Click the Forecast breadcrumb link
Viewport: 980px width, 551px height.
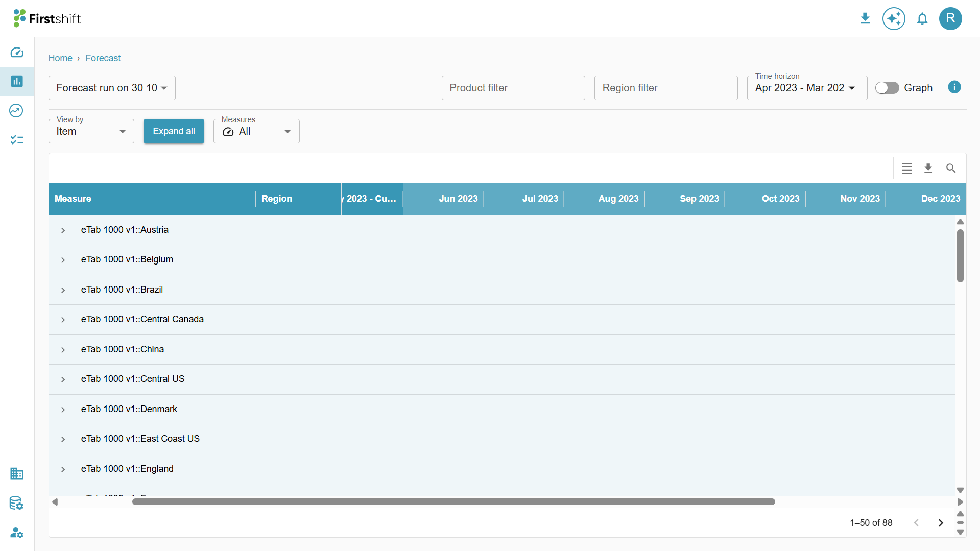coord(103,58)
